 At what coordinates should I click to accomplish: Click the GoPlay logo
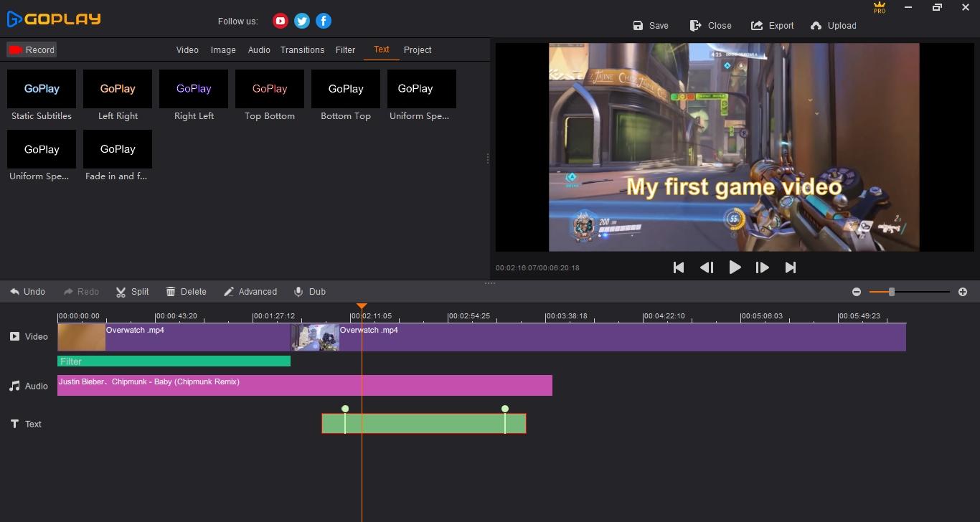[54, 19]
